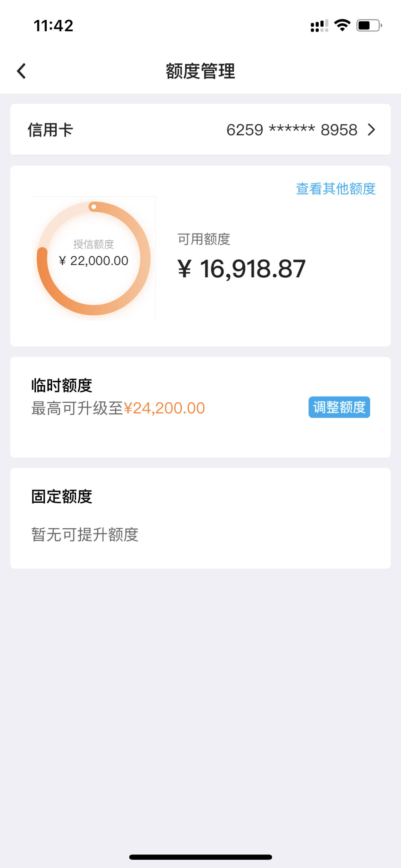Tap the ¥24,200.00 upgrade limit text
401x868 pixels.
click(164, 408)
